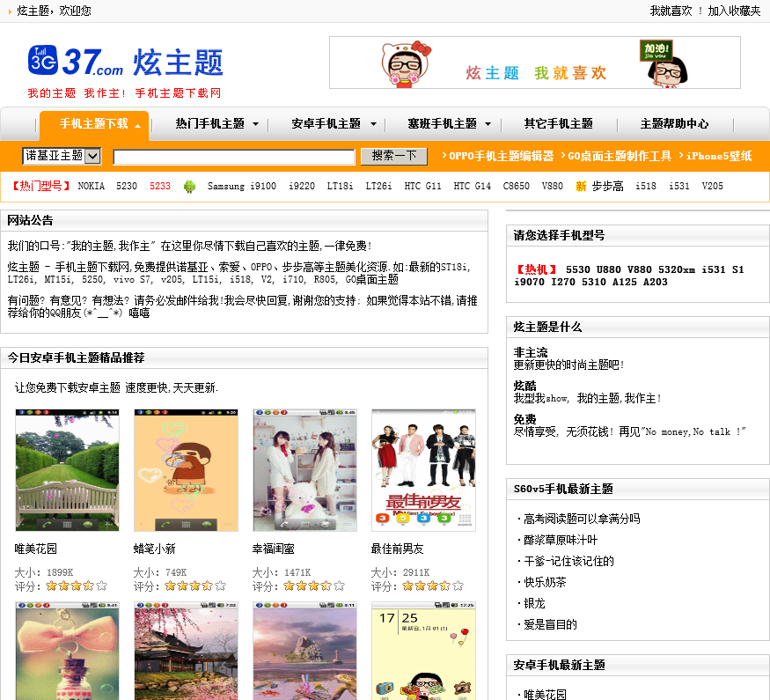Image resolution: width=770 pixels, height=700 pixels.
Task: Select the 手机主题下载 tab
Action: (x=94, y=124)
